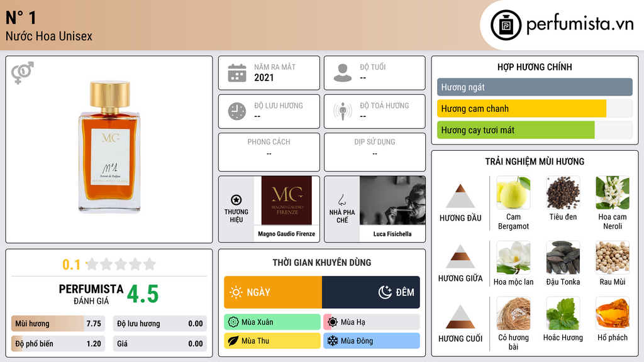Click the Mùa Thu season bar
Viewport: 644px width, 362px height.
pos(272,341)
